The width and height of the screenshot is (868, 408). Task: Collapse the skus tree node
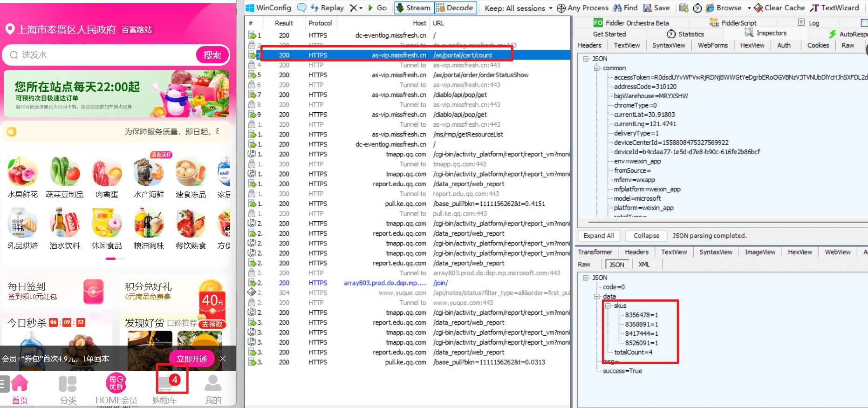608,306
